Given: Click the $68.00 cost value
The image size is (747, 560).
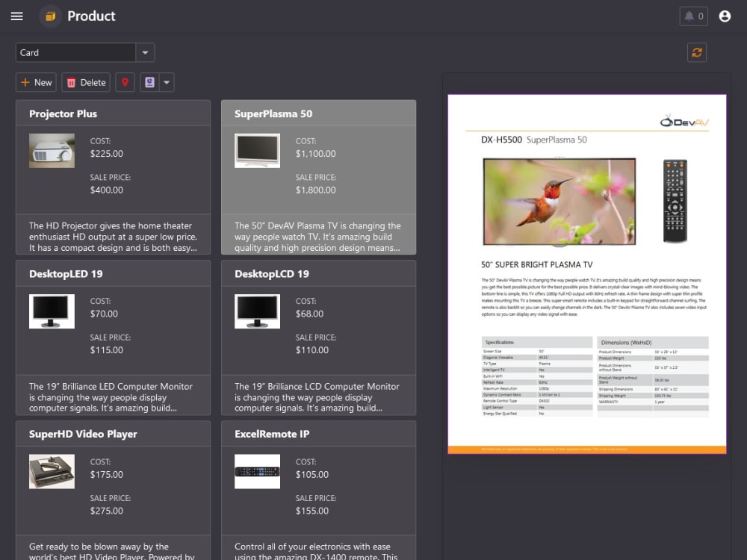Looking at the screenshot, I should 309,314.
